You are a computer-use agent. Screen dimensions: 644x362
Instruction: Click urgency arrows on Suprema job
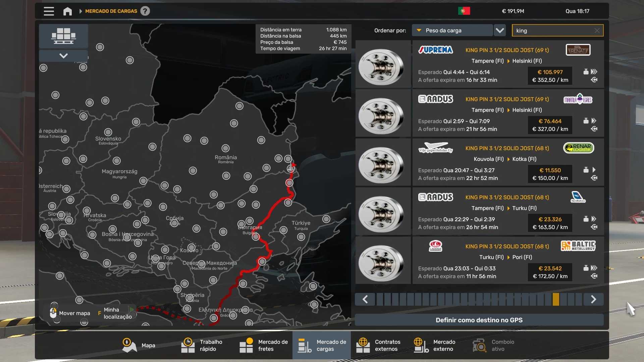click(x=594, y=72)
